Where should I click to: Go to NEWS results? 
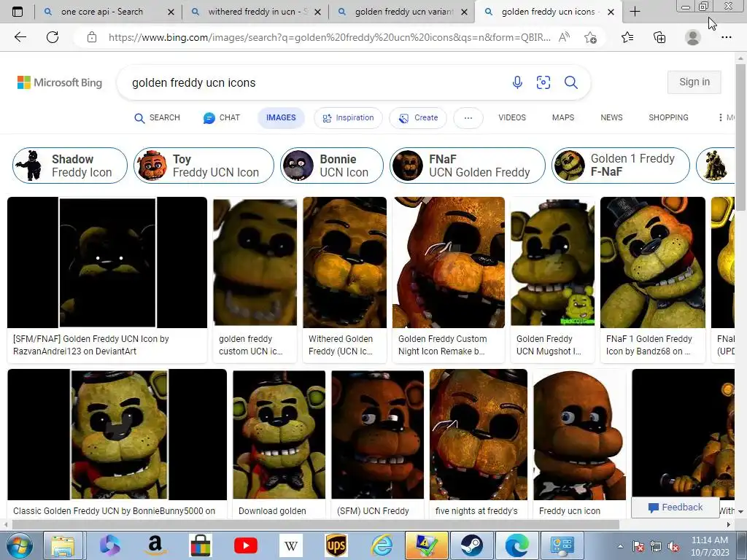[612, 117]
